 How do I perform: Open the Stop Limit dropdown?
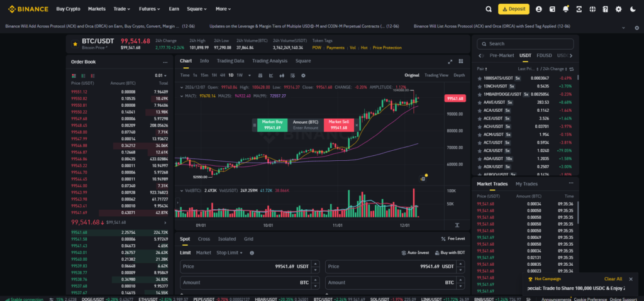(x=229, y=253)
